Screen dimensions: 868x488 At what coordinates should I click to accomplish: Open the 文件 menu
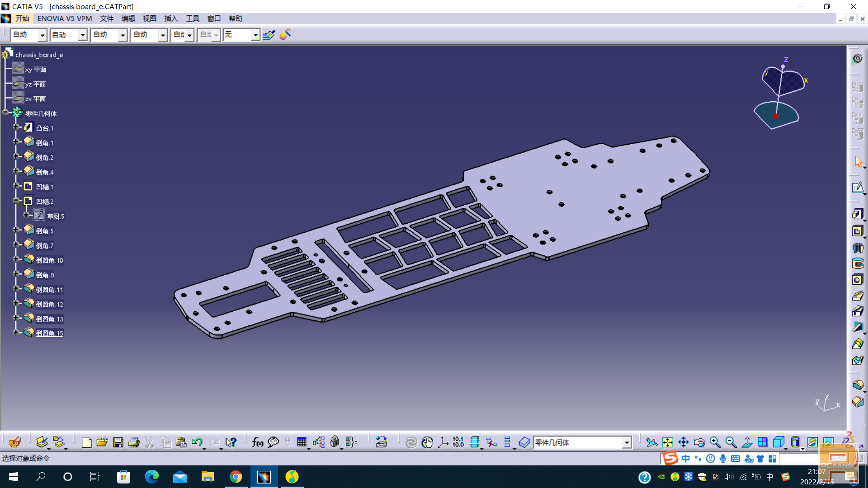(107, 19)
